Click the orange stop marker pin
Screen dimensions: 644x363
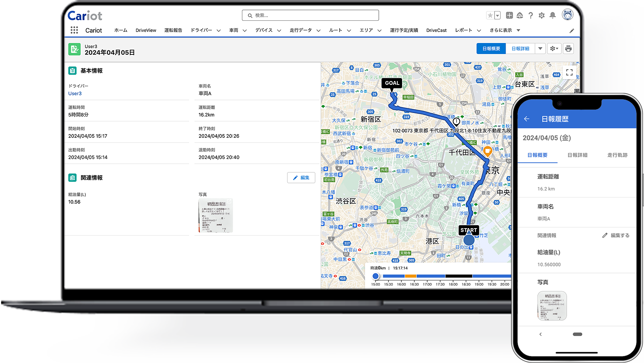pos(487,151)
